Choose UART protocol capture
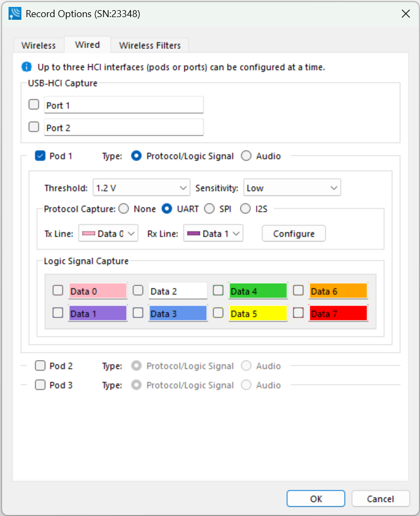Image resolution: width=420 pixels, height=516 pixels. click(167, 209)
